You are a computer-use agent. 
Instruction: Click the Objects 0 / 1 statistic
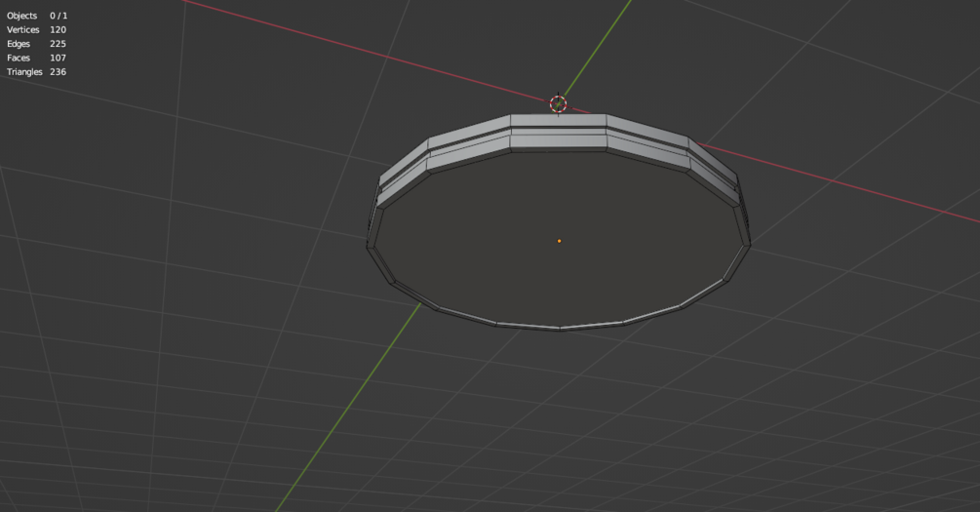click(37, 16)
